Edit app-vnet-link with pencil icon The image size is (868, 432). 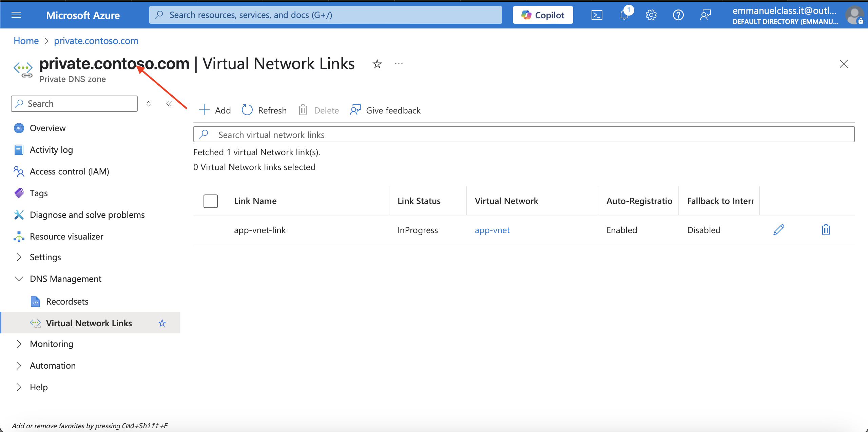(x=779, y=230)
